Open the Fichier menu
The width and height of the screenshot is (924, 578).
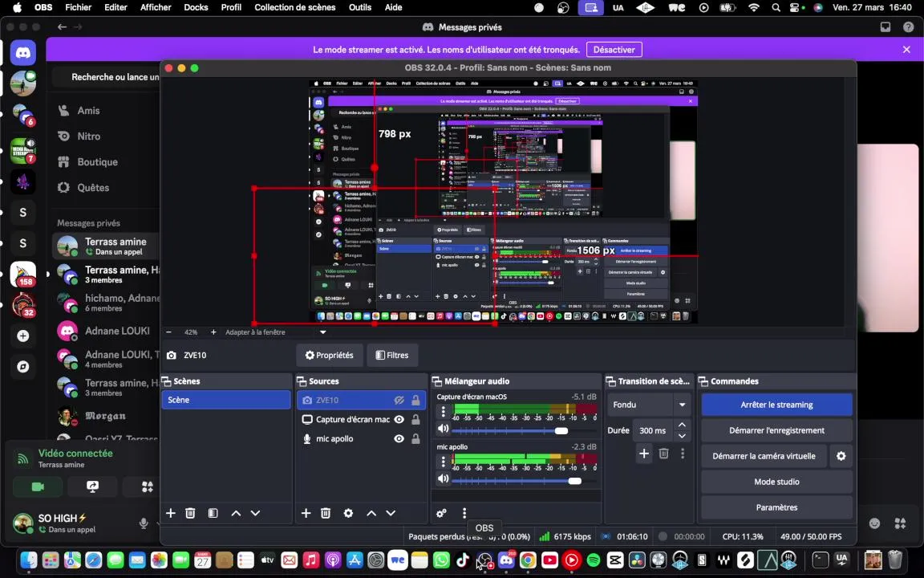(x=78, y=7)
